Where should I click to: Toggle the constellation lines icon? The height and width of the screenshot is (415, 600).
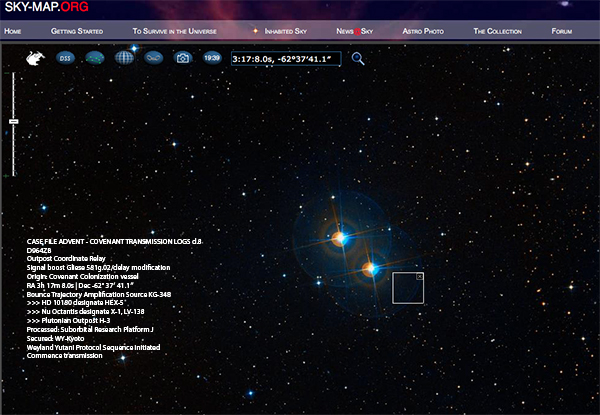tap(95, 58)
